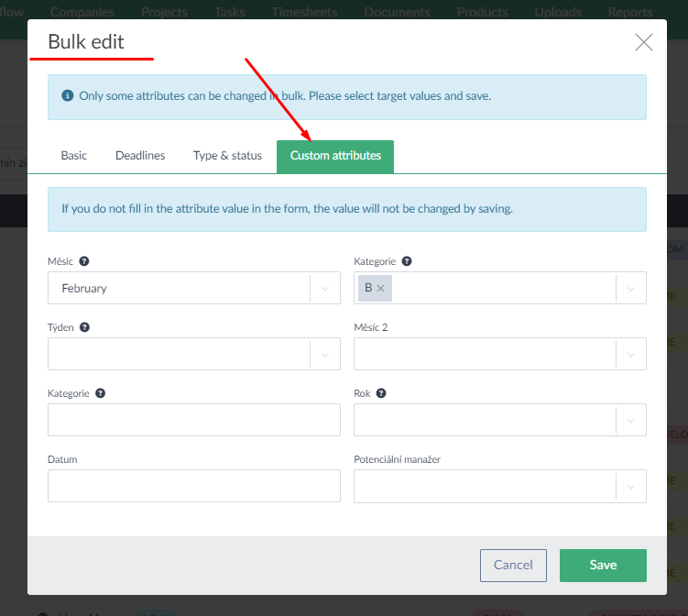
Task: Remove the B tag from Kategorie
Action: pos(381,288)
